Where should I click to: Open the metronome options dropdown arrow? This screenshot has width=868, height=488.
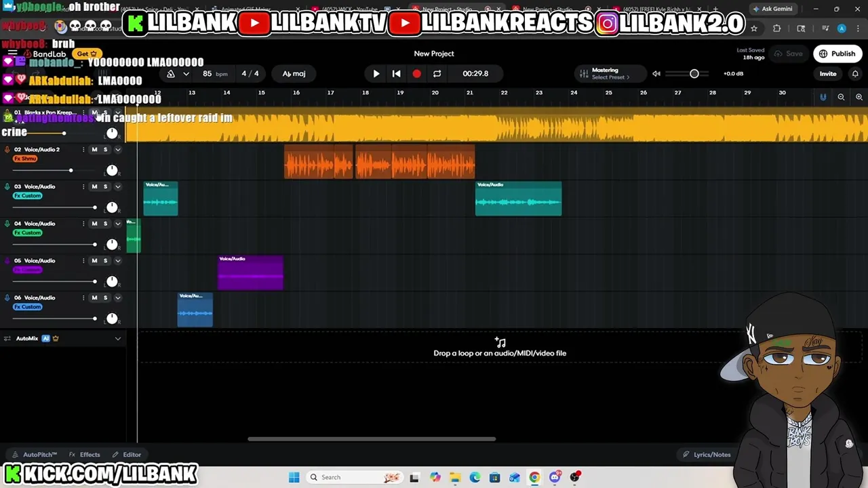(186, 73)
